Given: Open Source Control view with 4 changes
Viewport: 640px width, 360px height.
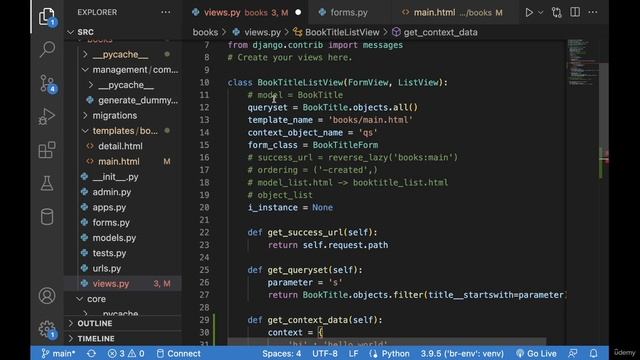Looking at the screenshot, I should [x=47, y=83].
